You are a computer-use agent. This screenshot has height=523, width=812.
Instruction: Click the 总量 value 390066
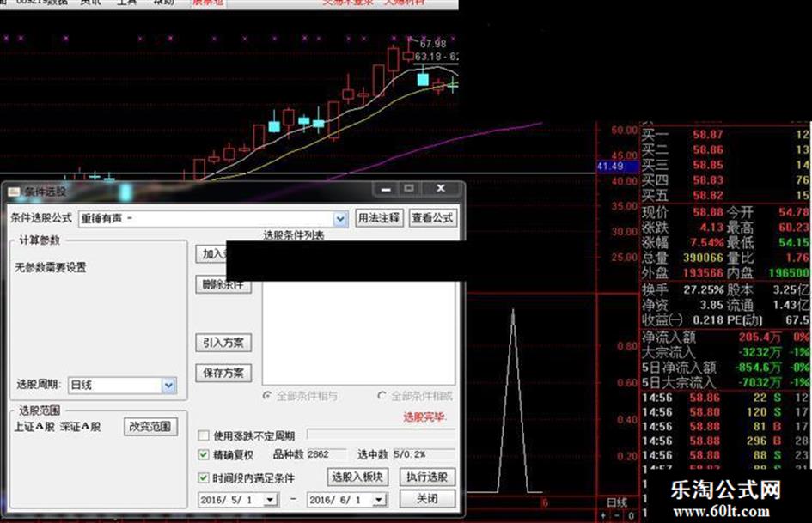(x=703, y=258)
